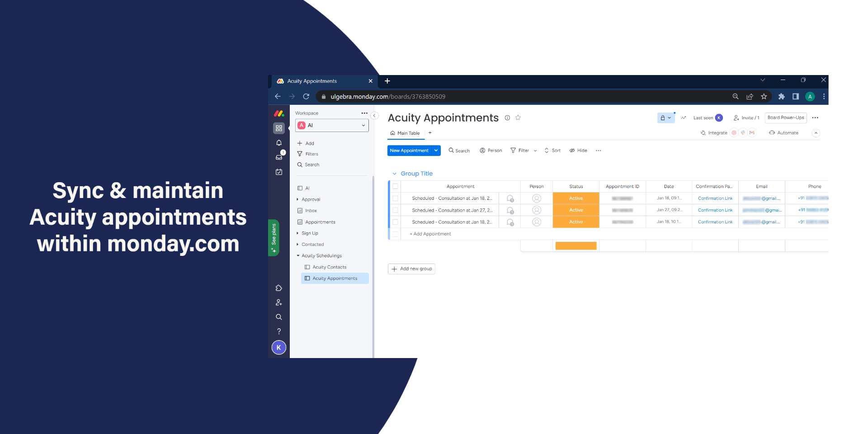Open the New Appointment dropdown arrow

[x=436, y=151]
